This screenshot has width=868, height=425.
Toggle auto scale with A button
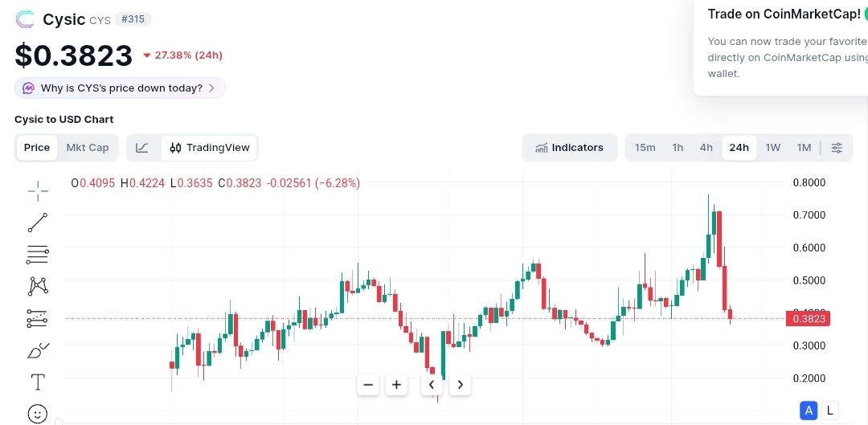click(809, 411)
